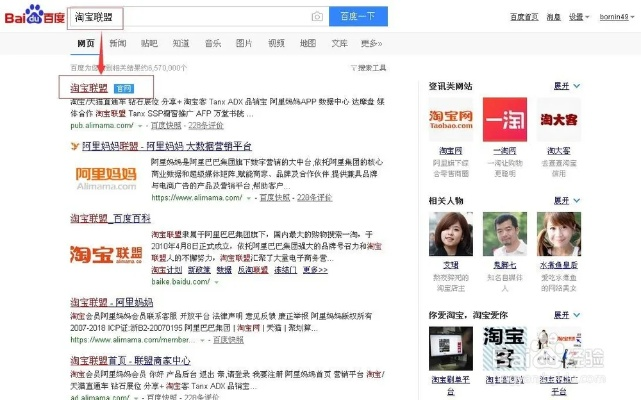Open 淘大客 link under logo
This screenshot has width=641, height=400.
tap(559, 151)
